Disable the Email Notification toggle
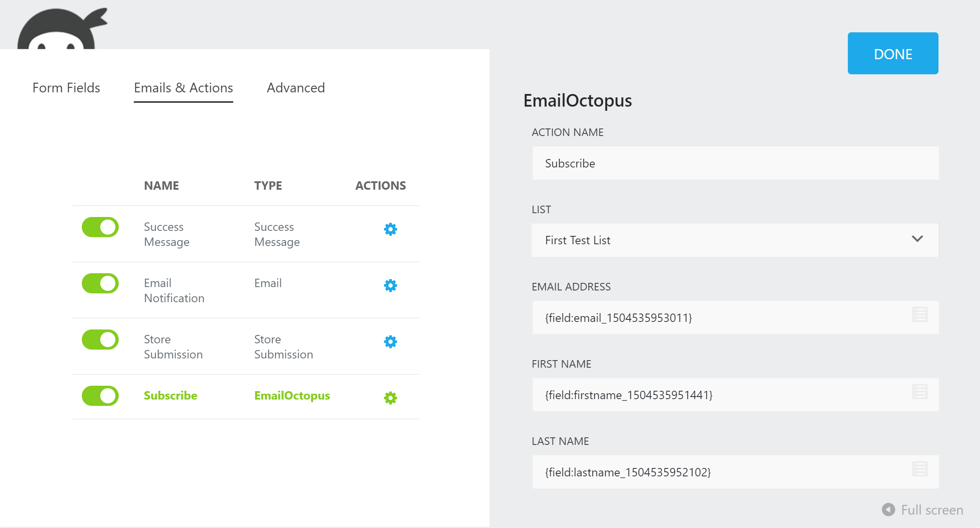The width and height of the screenshot is (980, 528). click(100, 283)
